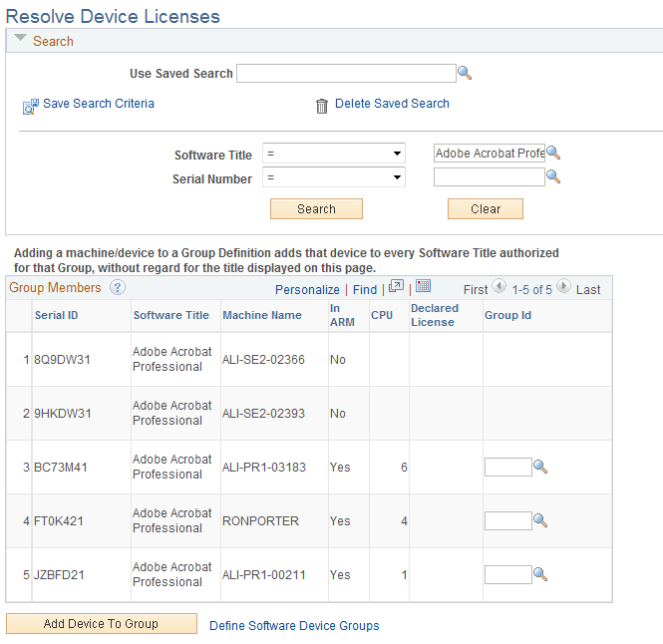Open the Delete Saved Search link
The height and width of the screenshot is (644, 663).
click(392, 104)
